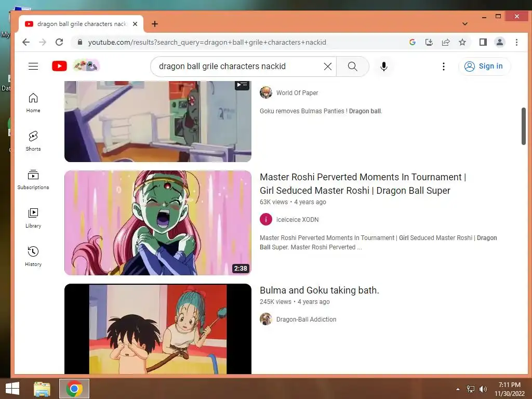Sign in to YouTube

click(x=484, y=66)
